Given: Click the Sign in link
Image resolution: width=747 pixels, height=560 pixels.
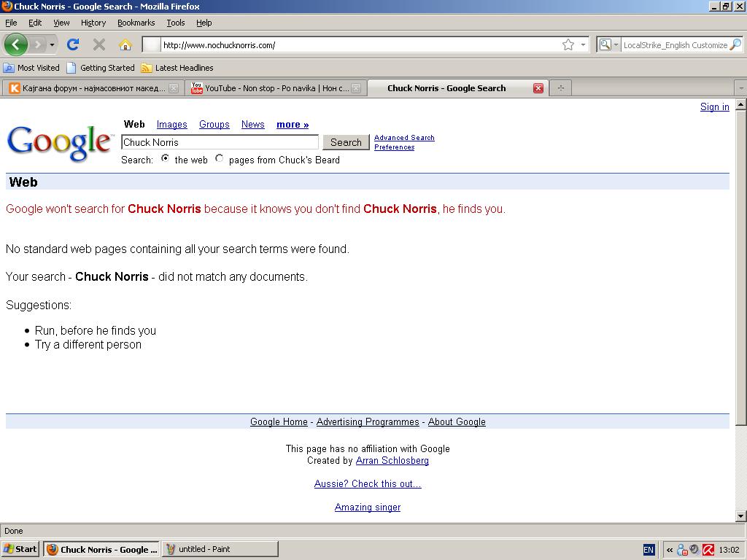Looking at the screenshot, I should coord(715,106).
